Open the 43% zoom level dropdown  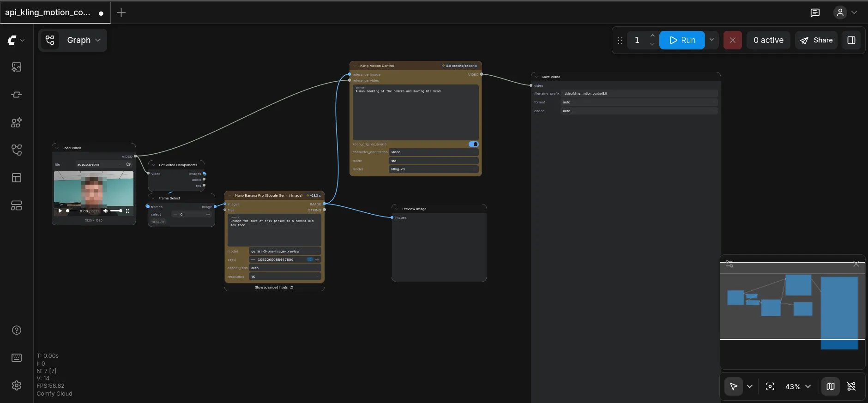click(x=798, y=386)
